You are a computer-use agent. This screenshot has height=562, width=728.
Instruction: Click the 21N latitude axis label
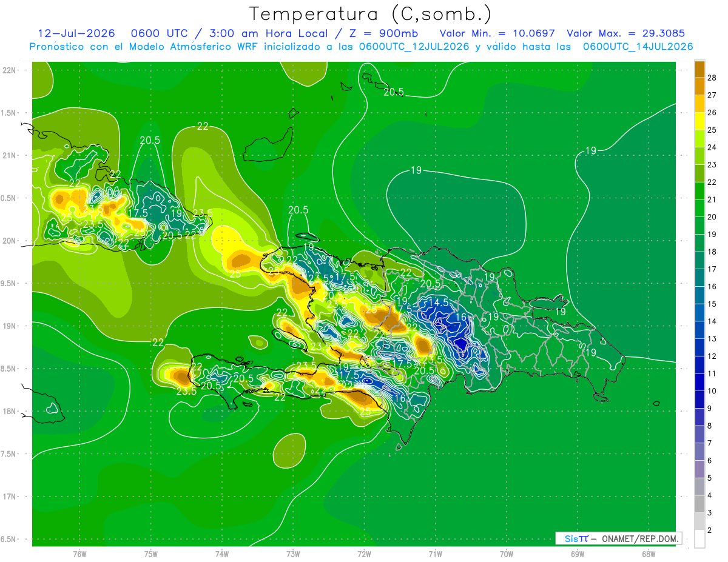[9, 156]
